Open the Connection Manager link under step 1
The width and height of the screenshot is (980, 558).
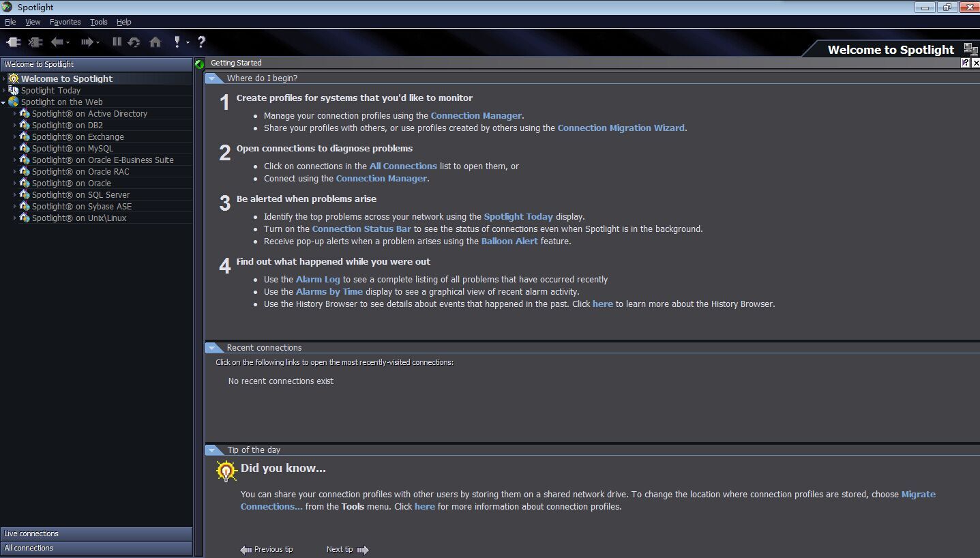click(476, 116)
